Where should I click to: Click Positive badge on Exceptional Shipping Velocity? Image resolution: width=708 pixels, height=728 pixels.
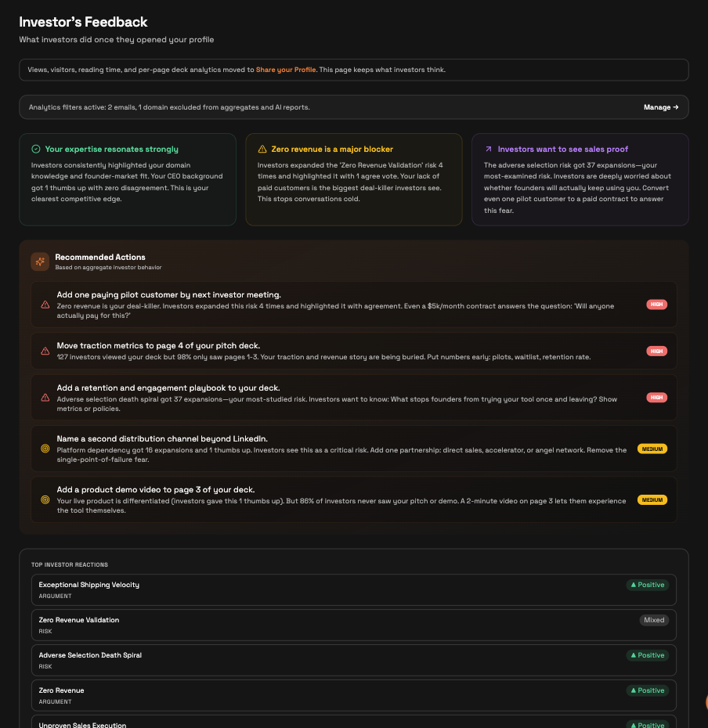tap(647, 585)
